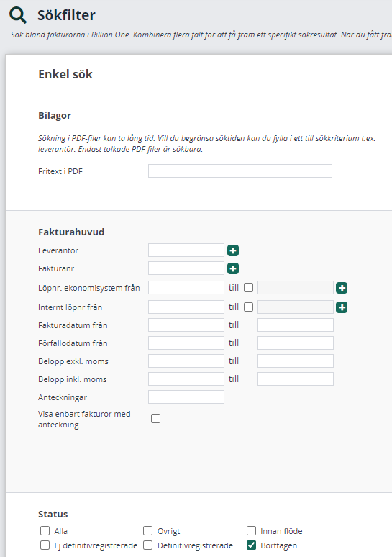This screenshot has height=557, width=392.
Task: Tick the Definitivregistrerade status checkbox
Action: click(x=147, y=545)
